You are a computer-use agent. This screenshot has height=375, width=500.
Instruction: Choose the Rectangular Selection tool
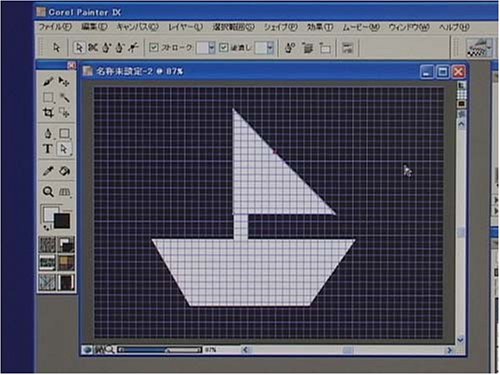point(48,97)
